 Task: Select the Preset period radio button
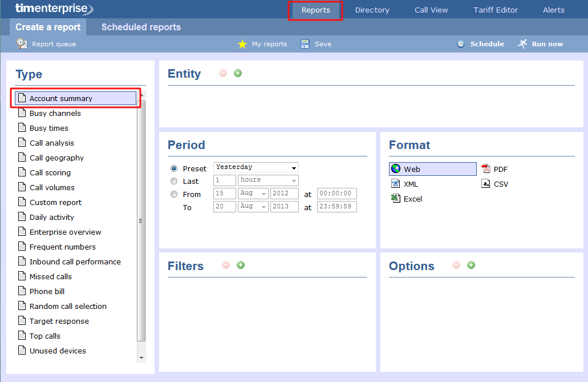coord(174,168)
